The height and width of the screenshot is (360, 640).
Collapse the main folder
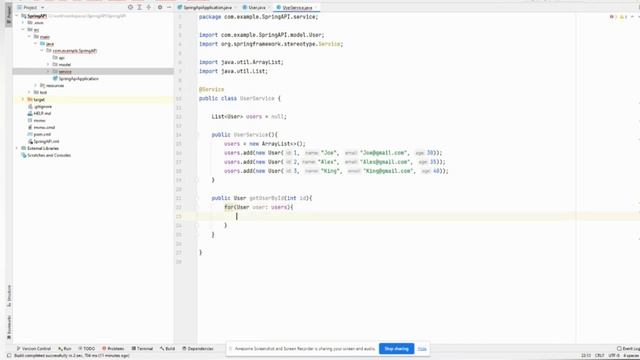pyautogui.click(x=29, y=37)
